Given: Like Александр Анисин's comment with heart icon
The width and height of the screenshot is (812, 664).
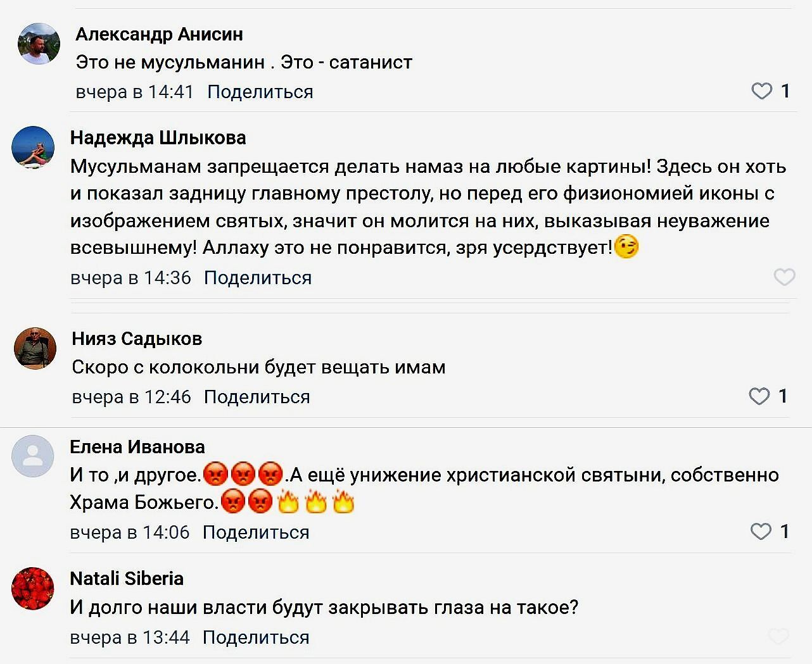Looking at the screenshot, I should [x=761, y=91].
